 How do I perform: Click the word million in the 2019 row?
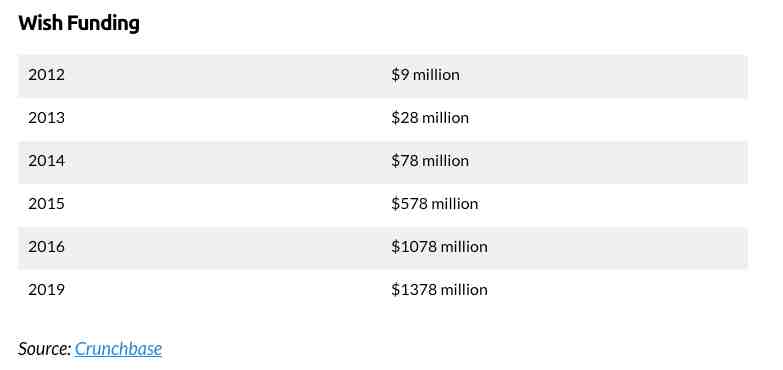point(464,290)
